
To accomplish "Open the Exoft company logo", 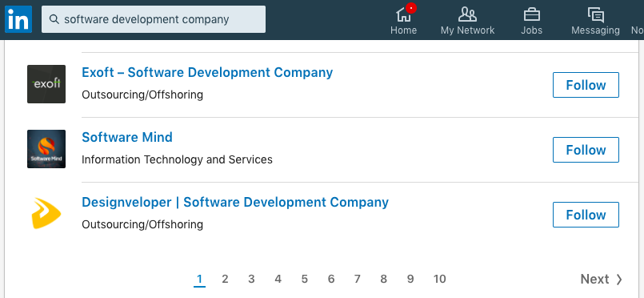I will coord(46,84).
